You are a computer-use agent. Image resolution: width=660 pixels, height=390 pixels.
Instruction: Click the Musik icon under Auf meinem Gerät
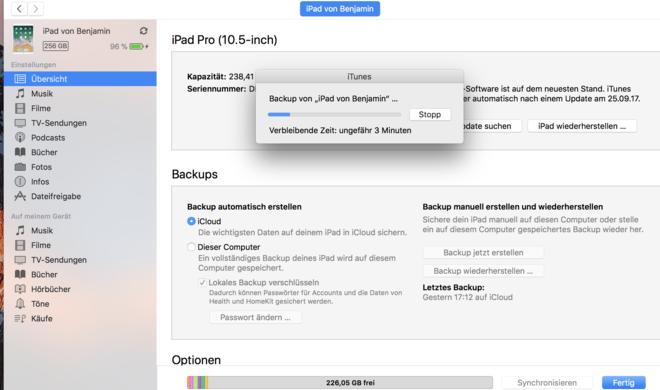(x=20, y=231)
